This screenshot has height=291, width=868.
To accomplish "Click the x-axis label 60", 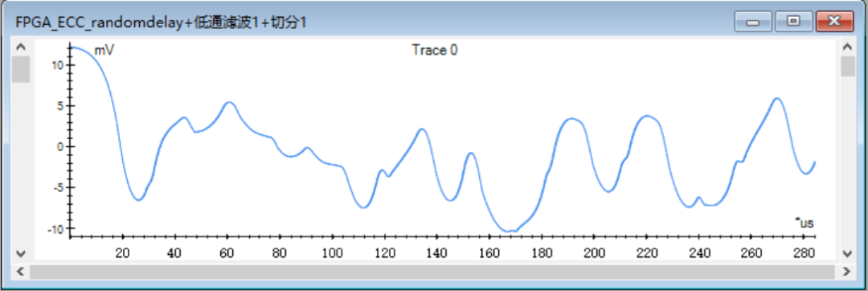I will [x=227, y=253].
